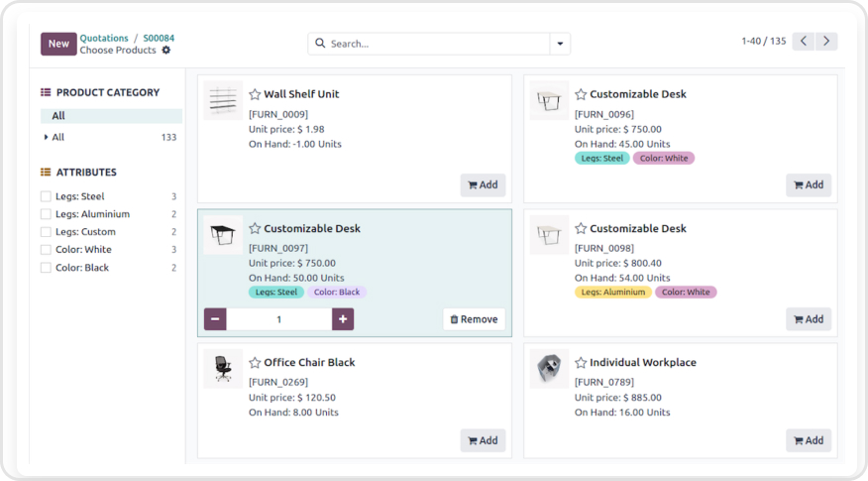Open the white Customizable Desk FURN_0096 image
868x481 pixels.
[549, 100]
